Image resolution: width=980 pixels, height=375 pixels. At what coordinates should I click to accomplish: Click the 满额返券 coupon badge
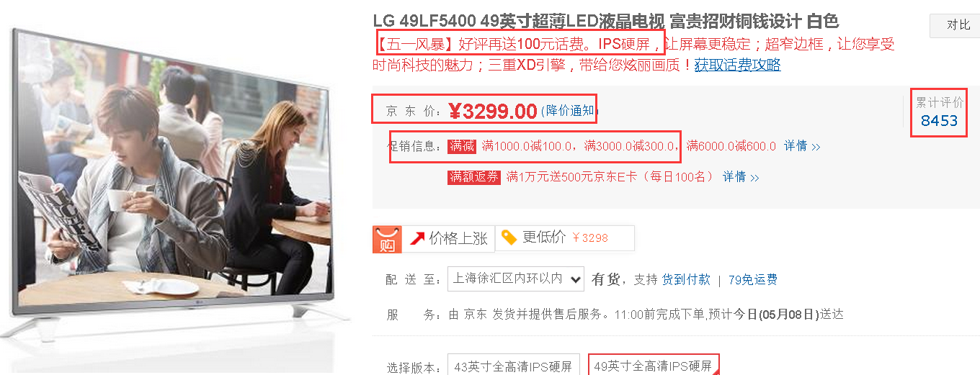coord(473,176)
